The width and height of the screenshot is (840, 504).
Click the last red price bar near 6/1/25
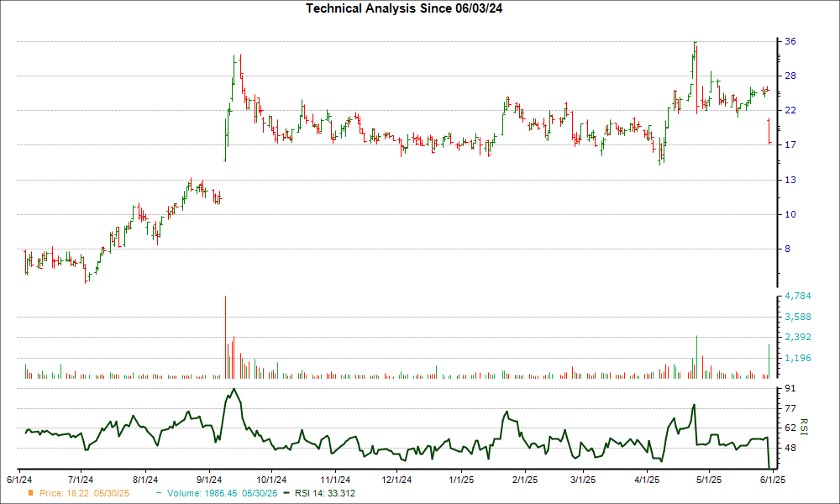click(769, 131)
